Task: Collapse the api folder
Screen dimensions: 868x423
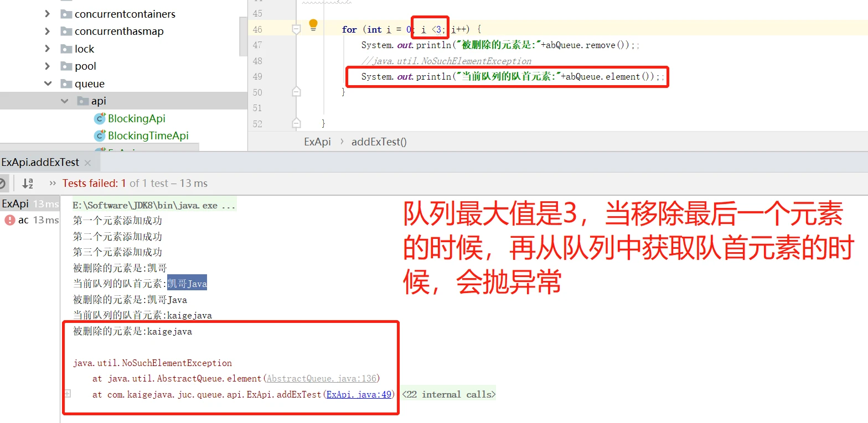Action: point(65,101)
